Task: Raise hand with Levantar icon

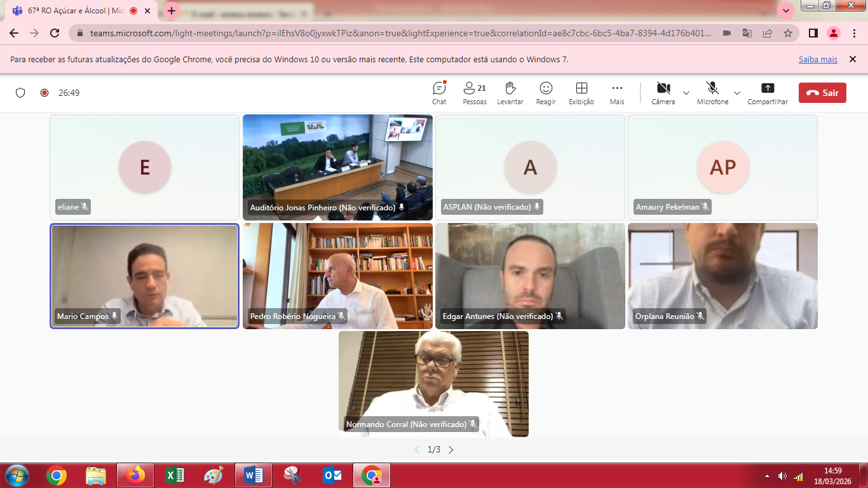Action: click(510, 93)
